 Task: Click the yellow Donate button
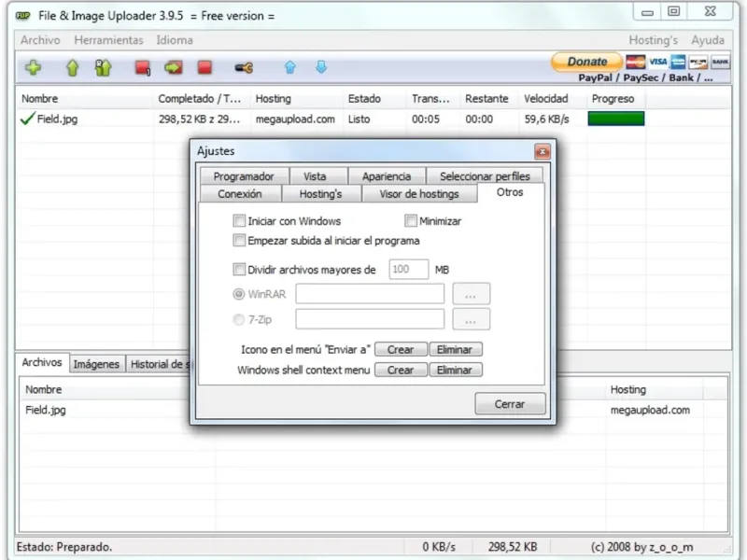pos(586,62)
